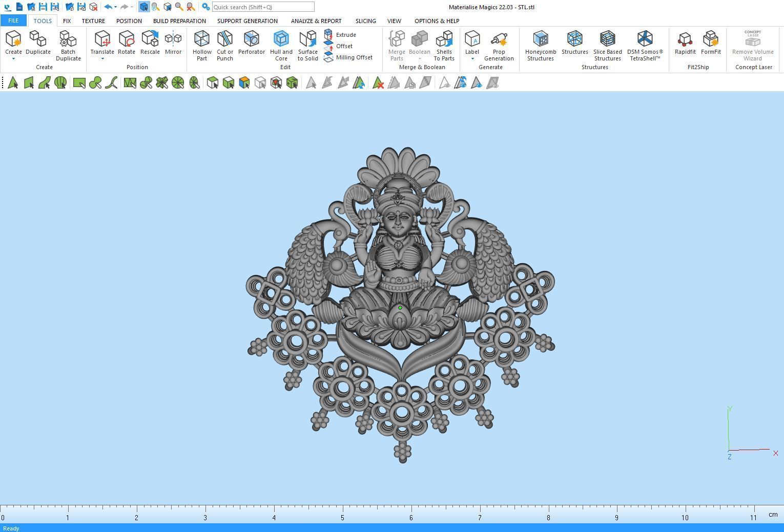Viewport: 784px width, 532px height.
Task: Click the undo arrow
Action: point(108,7)
